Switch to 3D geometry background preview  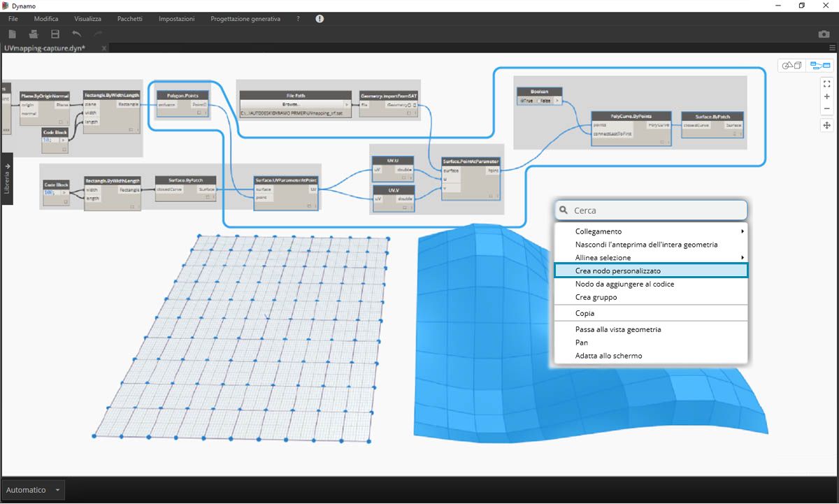(x=791, y=66)
